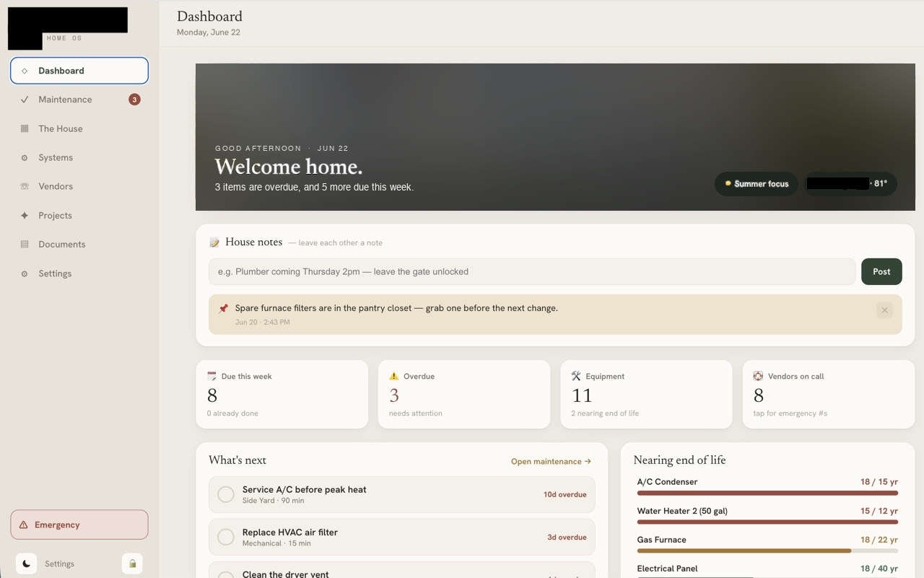Open the Vendors page

tap(79, 186)
